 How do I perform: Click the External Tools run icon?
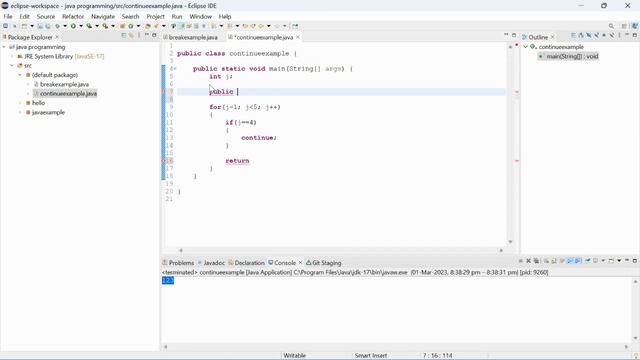click(105, 26)
